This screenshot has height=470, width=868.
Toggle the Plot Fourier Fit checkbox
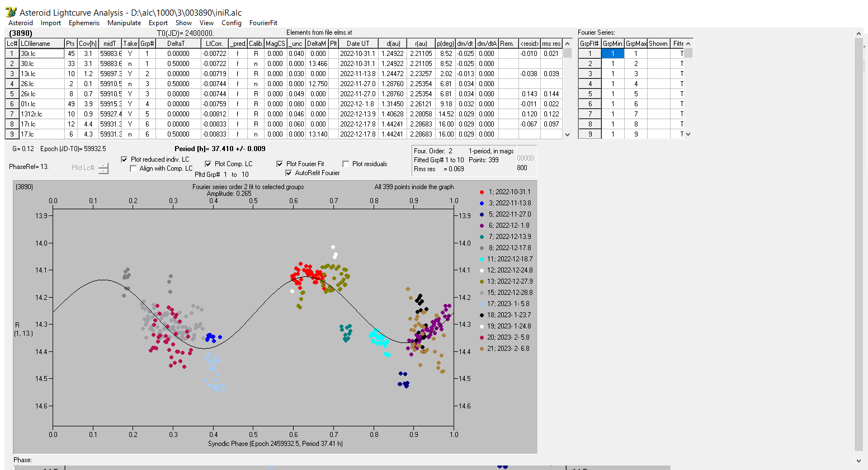(280, 164)
